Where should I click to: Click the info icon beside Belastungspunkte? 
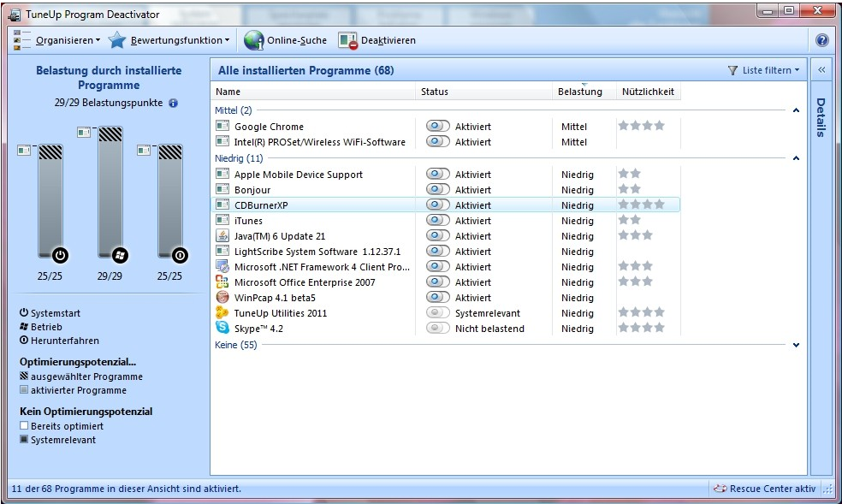(174, 103)
